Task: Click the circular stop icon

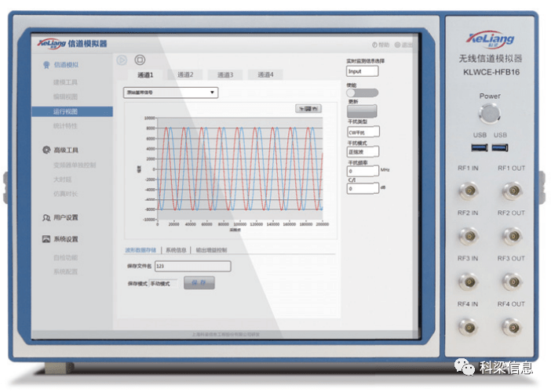Action: click(x=140, y=60)
